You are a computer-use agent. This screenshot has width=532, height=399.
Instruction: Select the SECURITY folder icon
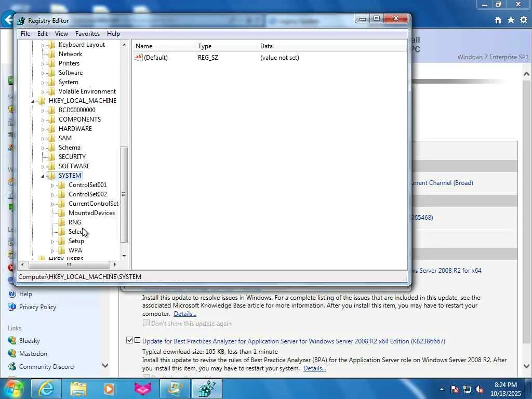tap(51, 157)
